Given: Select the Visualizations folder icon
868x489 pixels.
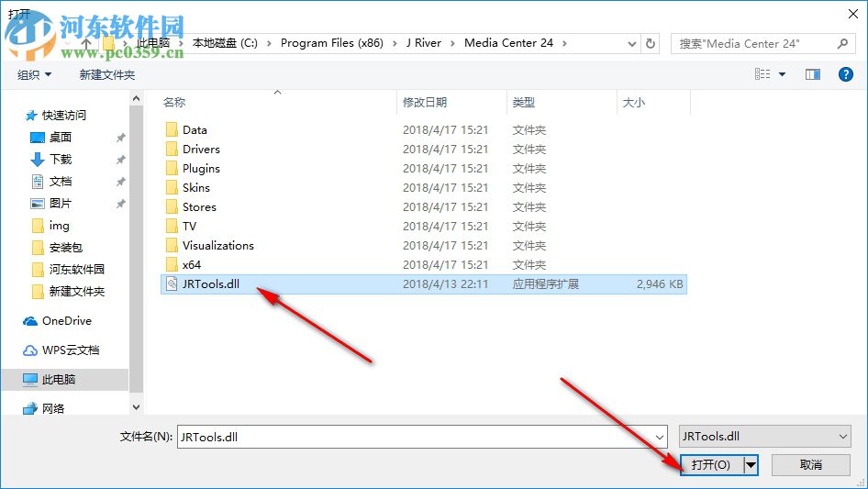Looking at the screenshot, I should [x=172, y=245].
